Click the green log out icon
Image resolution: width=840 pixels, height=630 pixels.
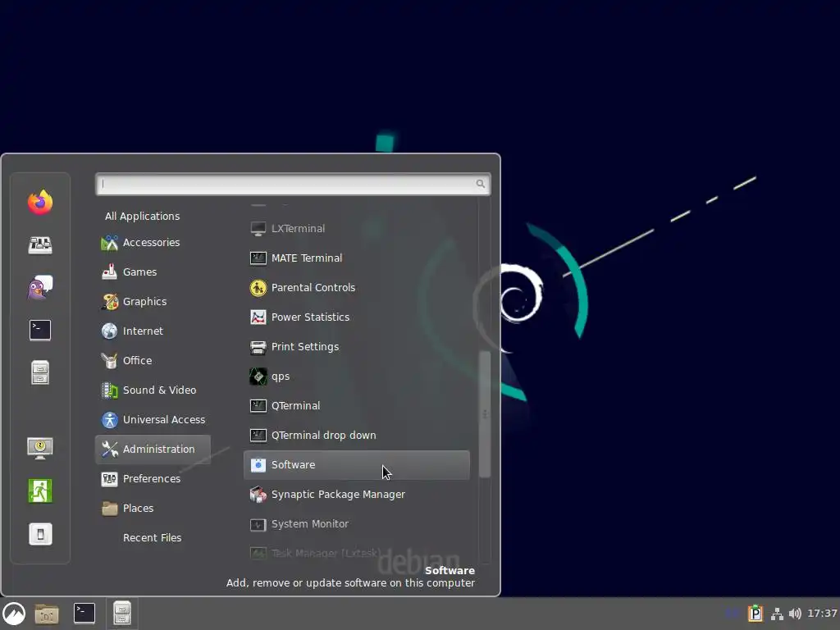coord(40,491)
